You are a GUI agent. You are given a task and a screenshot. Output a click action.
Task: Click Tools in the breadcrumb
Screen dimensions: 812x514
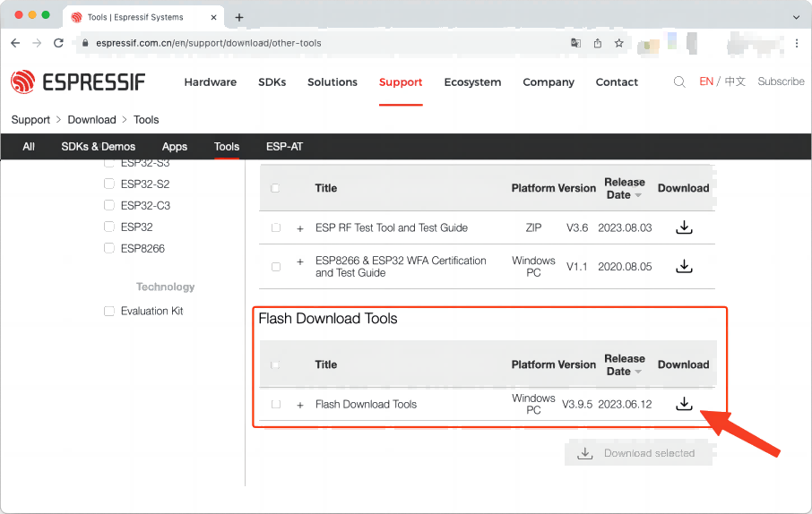click(146, 120)
